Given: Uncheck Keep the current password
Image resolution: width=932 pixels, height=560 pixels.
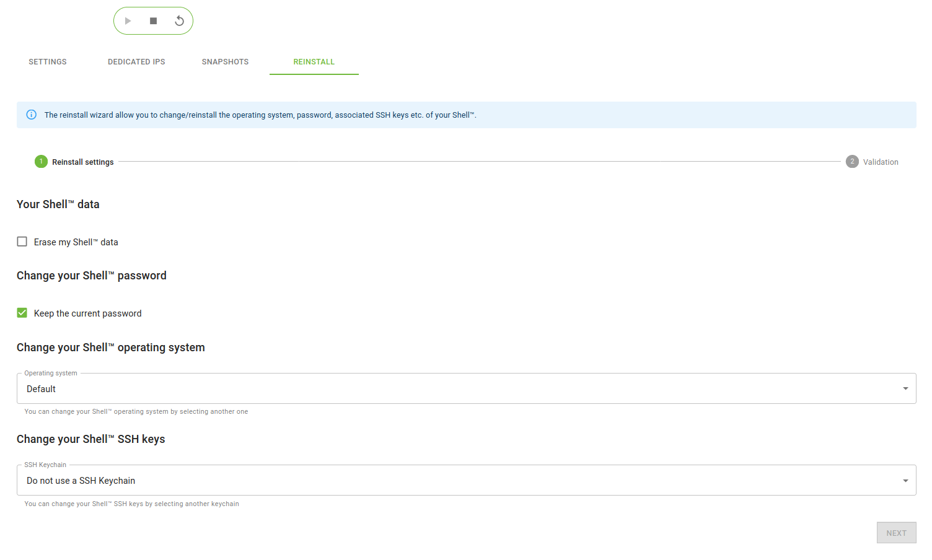Looking at the screenshot, I should point(22,313).
